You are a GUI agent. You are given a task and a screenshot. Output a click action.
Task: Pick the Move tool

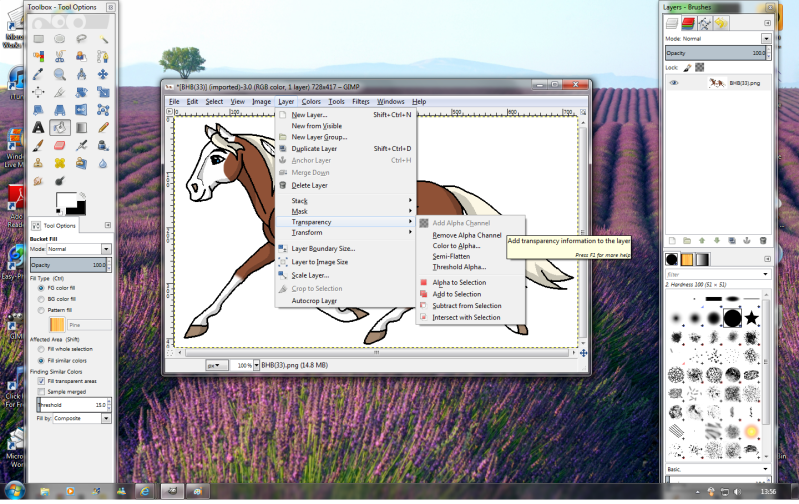pyautogui.click(x=103, y=74)
